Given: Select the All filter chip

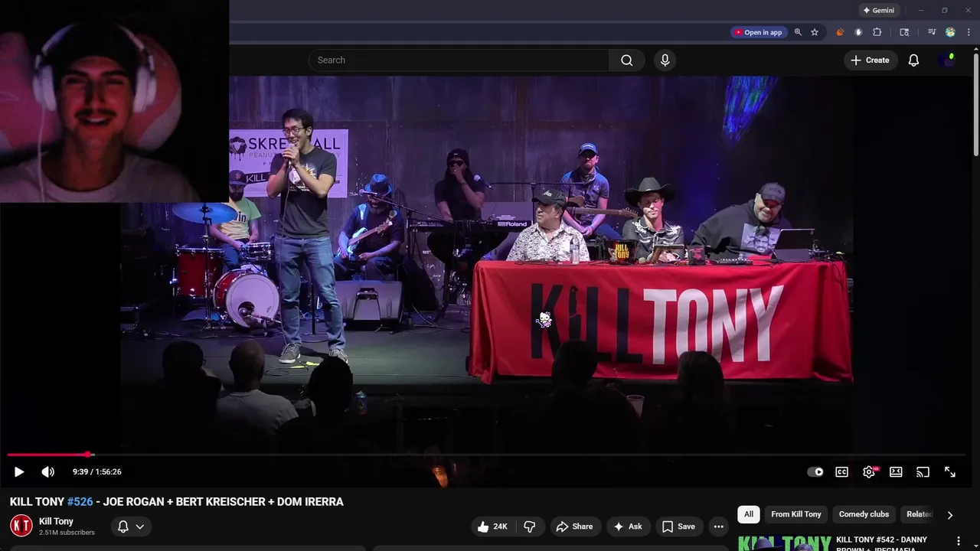Looking at the screenshot, I should pyautogui.click(x=749, y=514).
